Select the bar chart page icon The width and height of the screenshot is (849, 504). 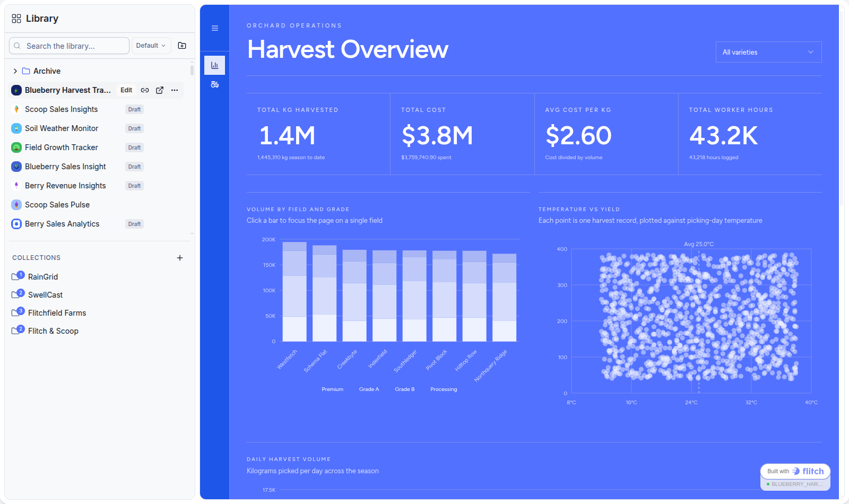(x=215, y=65)
